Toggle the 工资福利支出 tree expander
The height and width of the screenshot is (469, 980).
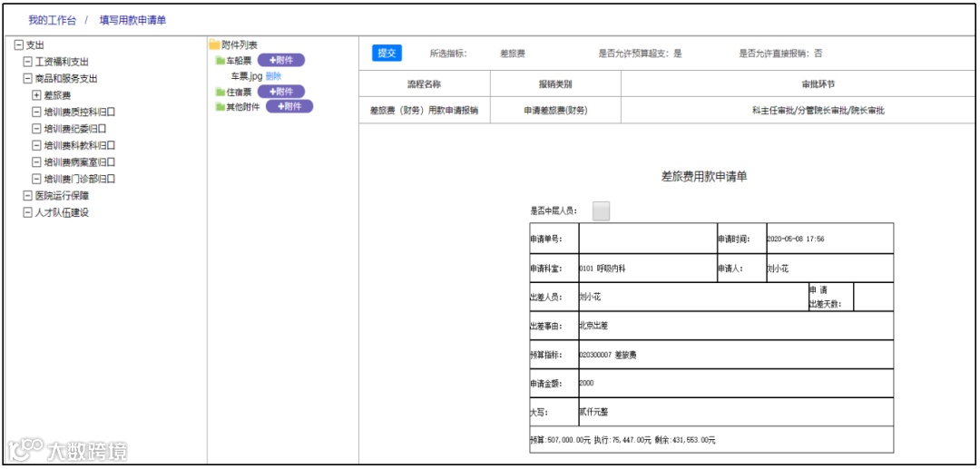(x=27, y=62)
